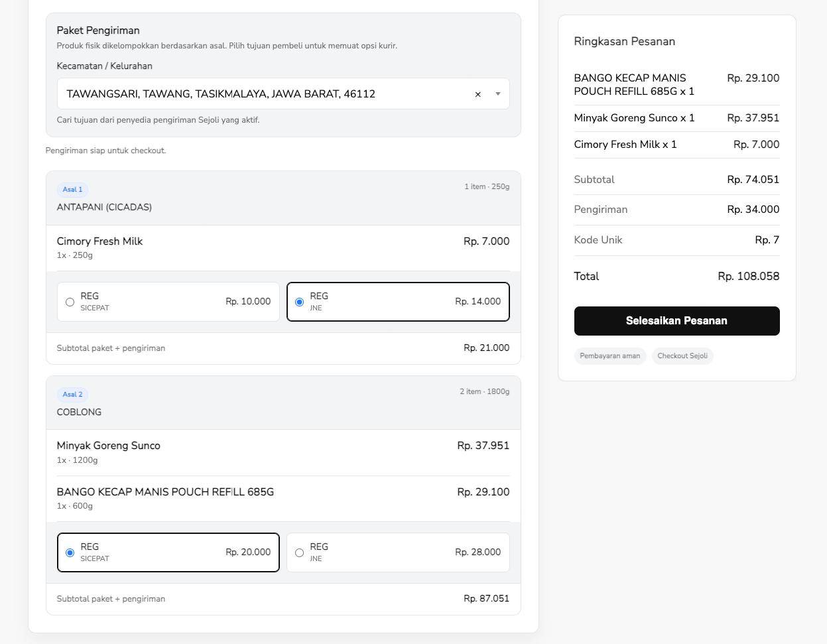Click the COBLONG origin name
Viewport: 827px width, 644px height.
coord(79,413)
